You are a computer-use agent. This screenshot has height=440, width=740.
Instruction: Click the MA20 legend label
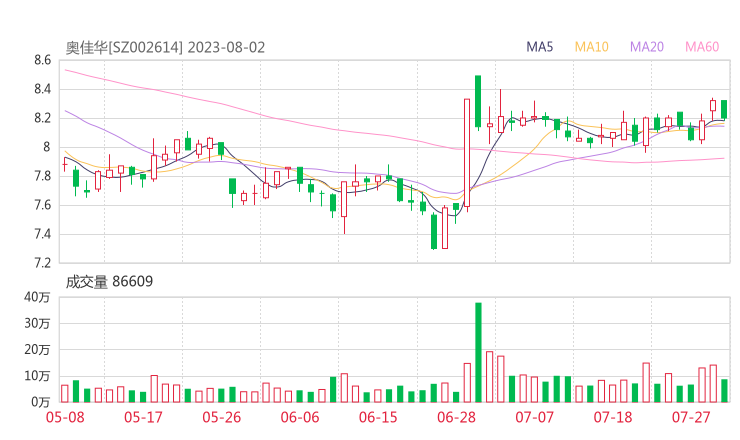point(647,47)
